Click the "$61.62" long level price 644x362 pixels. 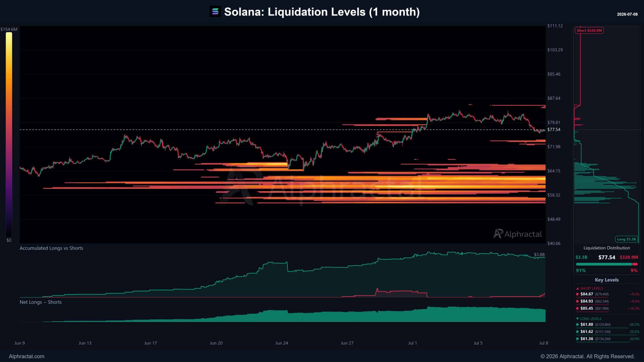(x=587, y=332)
